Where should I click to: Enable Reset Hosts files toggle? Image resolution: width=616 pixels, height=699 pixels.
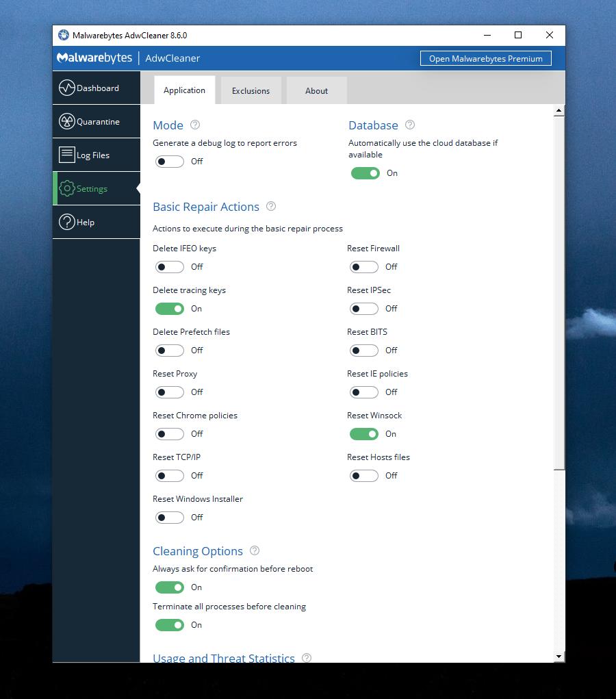364,476
